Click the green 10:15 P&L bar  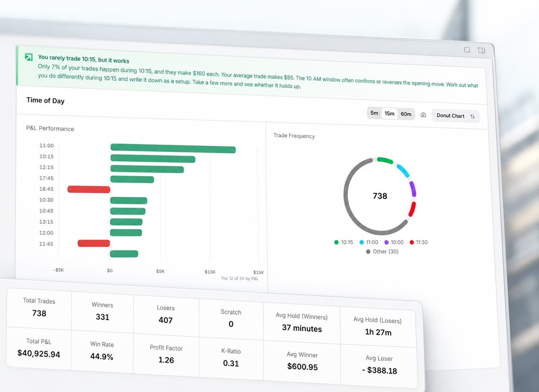pos(153,158)
